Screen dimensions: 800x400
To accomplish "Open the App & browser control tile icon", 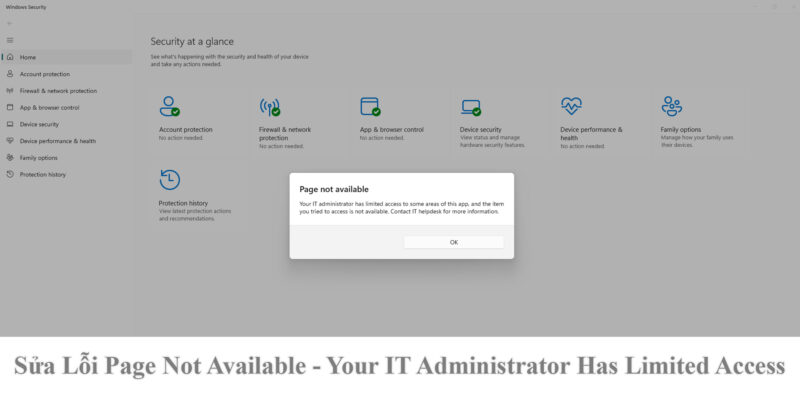I will click(x=370, y=107).
